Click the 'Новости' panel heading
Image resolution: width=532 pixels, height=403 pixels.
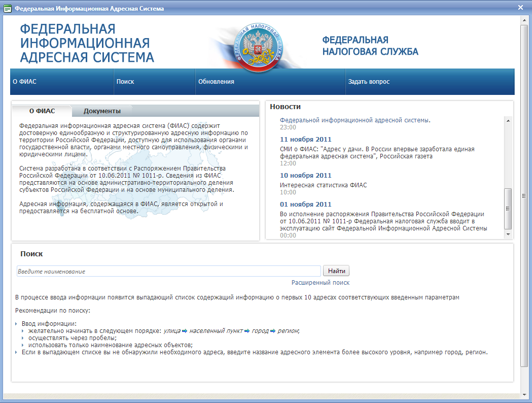click(285, 107)
